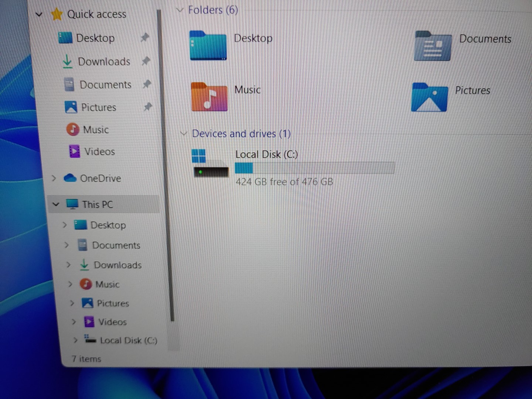The image size is (532, 399).
Task: Select the Local Disk (C:) drive icon
Action: click(210, 163)
